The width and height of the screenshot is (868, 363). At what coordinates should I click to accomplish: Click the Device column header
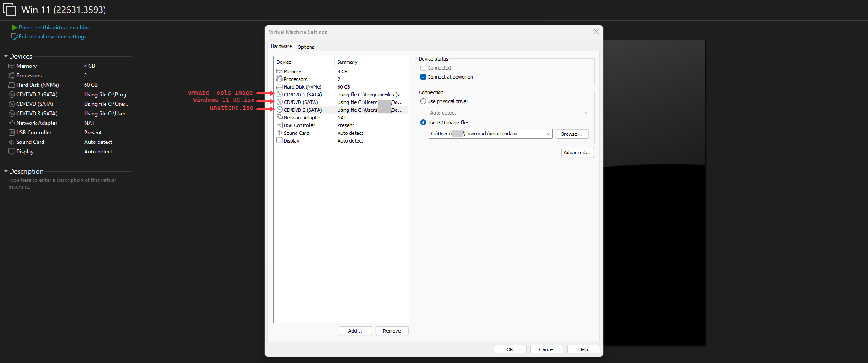(304, 62)
